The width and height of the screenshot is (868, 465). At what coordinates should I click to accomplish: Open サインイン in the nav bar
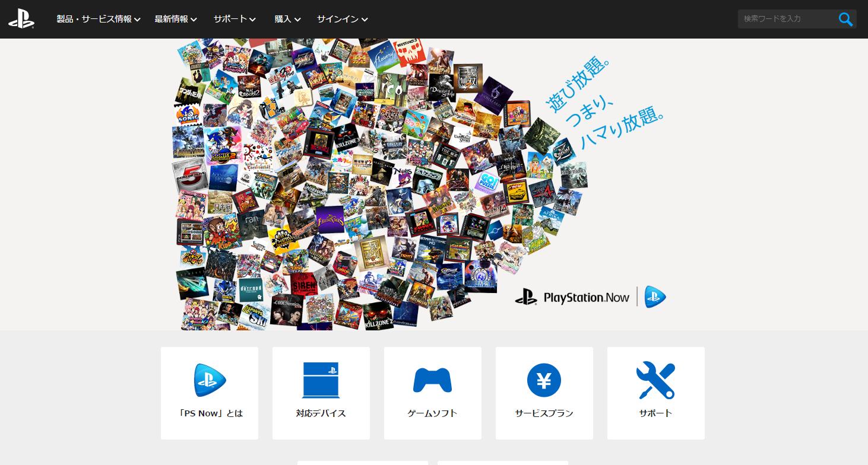338,19
